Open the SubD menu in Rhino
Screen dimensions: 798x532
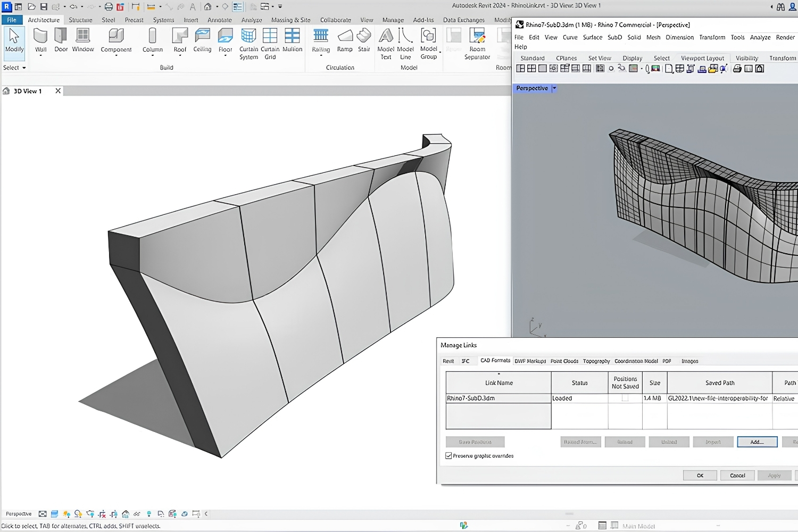[x=614, y=37]
